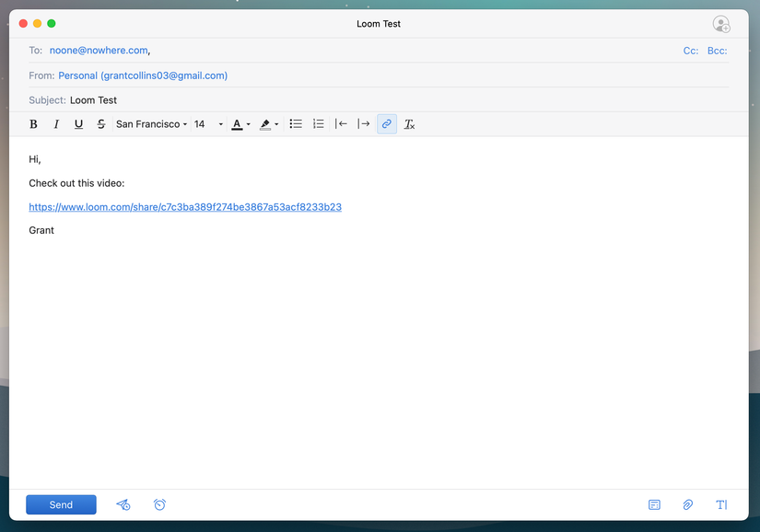
Task: Open the highlight color picker
Action: point(268,123)
